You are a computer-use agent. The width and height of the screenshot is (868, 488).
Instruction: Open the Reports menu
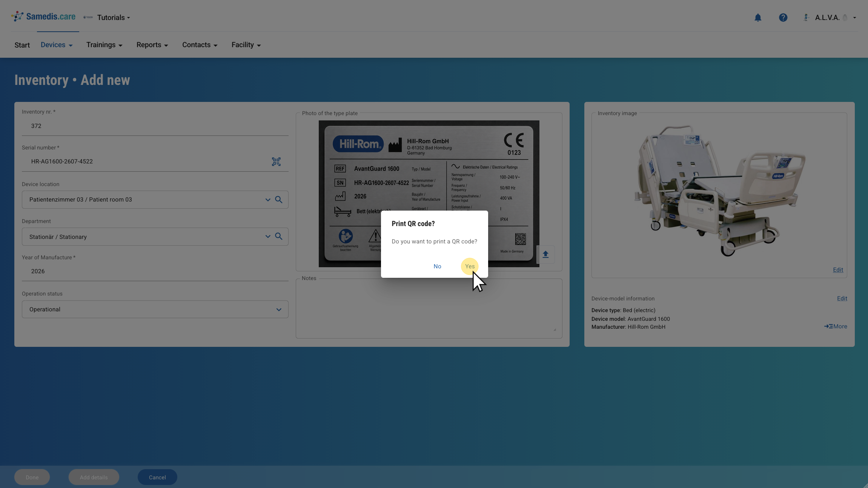coord(152,45)
